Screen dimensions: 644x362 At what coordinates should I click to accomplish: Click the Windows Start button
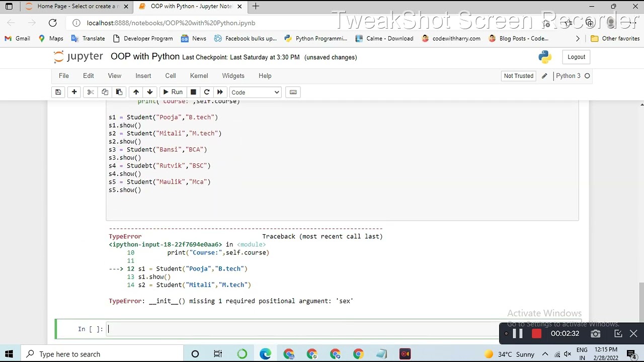(9, 354)
